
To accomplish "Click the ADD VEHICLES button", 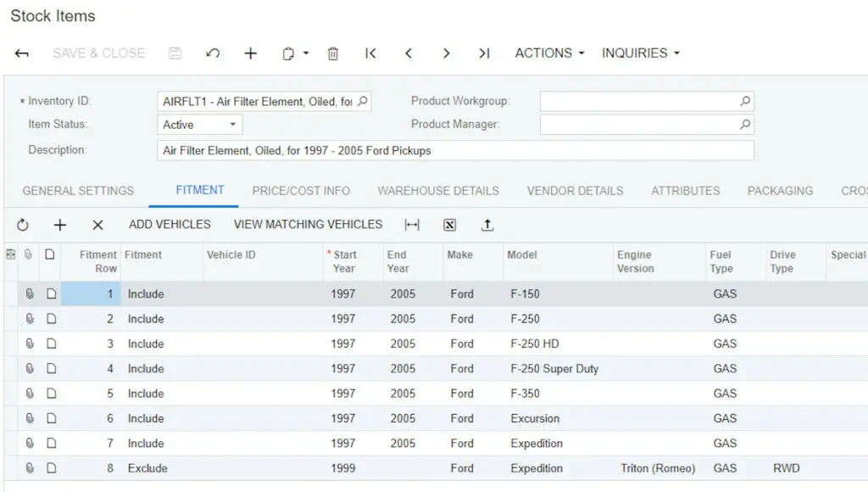I will pos(172,225).
